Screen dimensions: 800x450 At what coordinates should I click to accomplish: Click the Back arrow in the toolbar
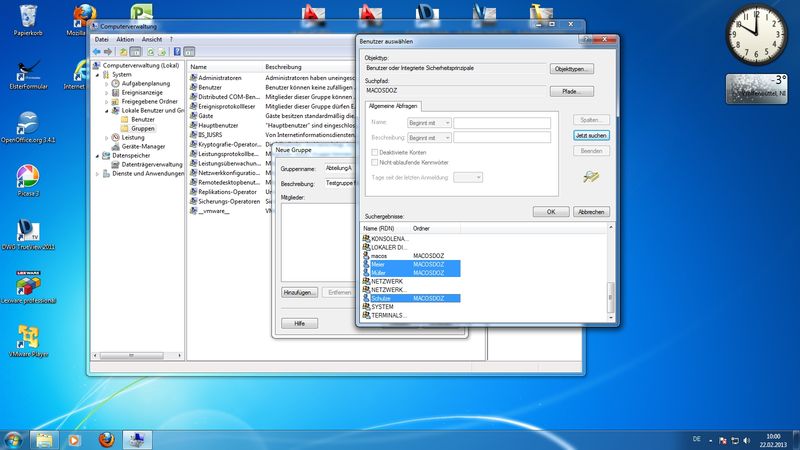click(98, 51)
